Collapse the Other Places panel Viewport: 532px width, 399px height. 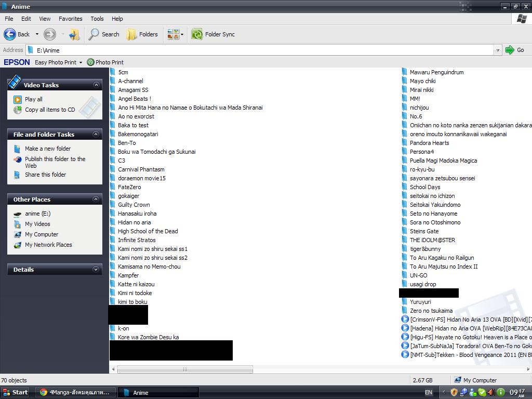point(96,199)
